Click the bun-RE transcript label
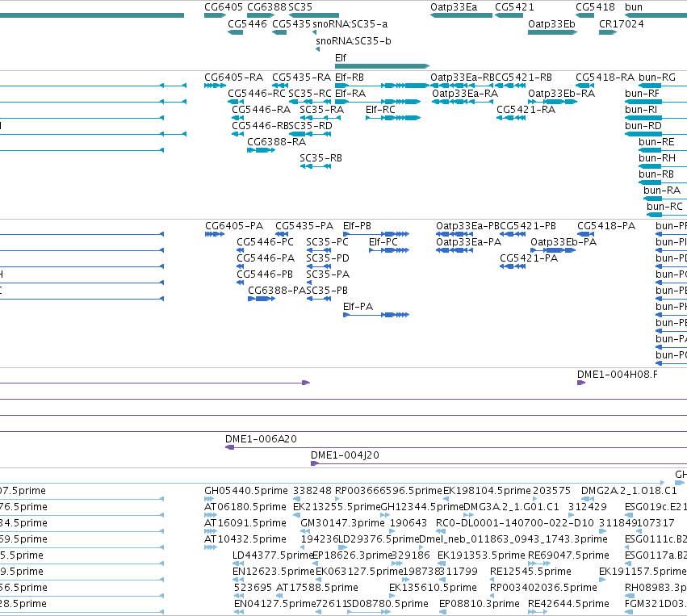The image size is (687, 616). click(656, 142)
